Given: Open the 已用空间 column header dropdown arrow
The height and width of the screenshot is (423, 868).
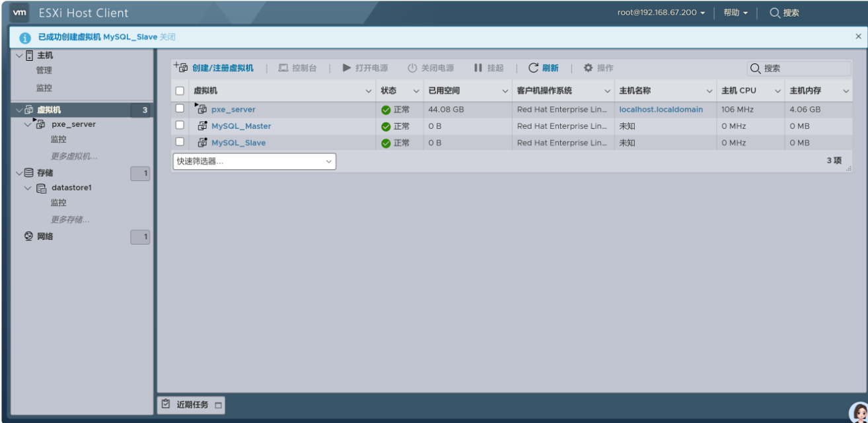Looking at the screenshot, I should [x=505, y=91].
